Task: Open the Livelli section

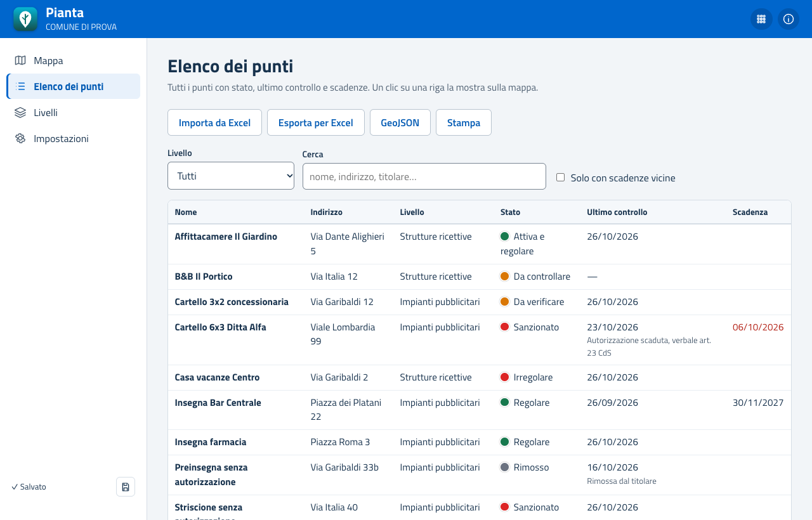Action: coord(74,113)
